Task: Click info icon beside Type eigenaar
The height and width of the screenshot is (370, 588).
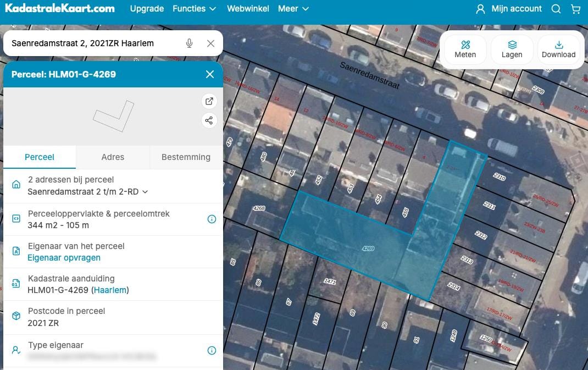Action: point(212,351)
